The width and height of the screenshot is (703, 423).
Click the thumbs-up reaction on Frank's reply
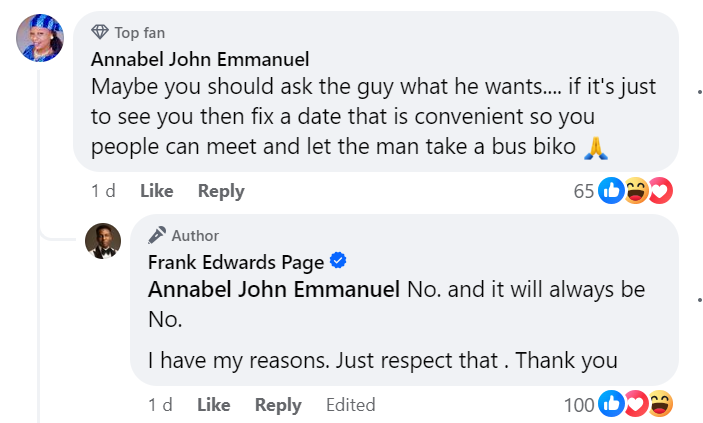[611, 404]
